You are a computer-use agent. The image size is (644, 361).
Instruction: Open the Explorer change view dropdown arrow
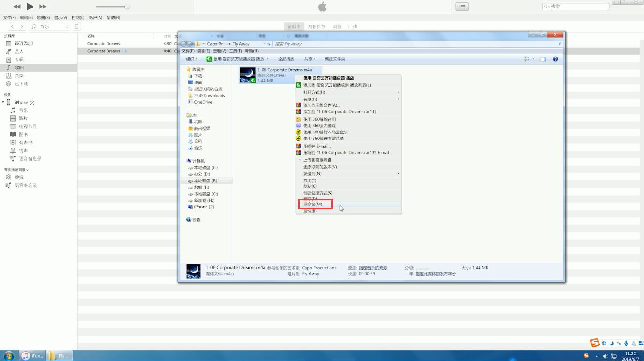point(533,59)
